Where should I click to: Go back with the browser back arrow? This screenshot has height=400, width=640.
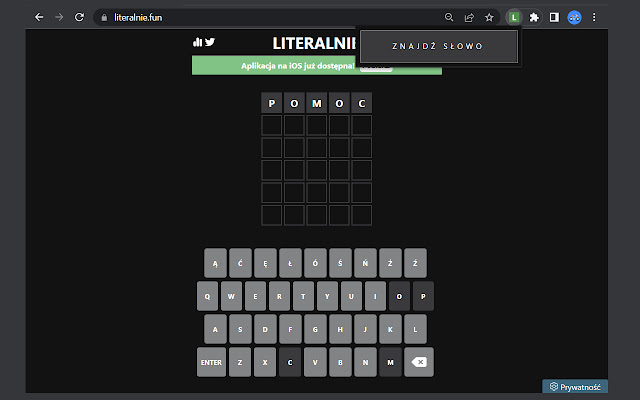(x=39, y=17)
